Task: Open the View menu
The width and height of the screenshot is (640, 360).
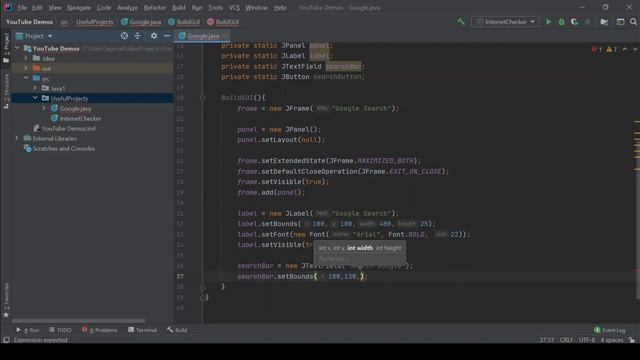Action: tap(55, 8)
